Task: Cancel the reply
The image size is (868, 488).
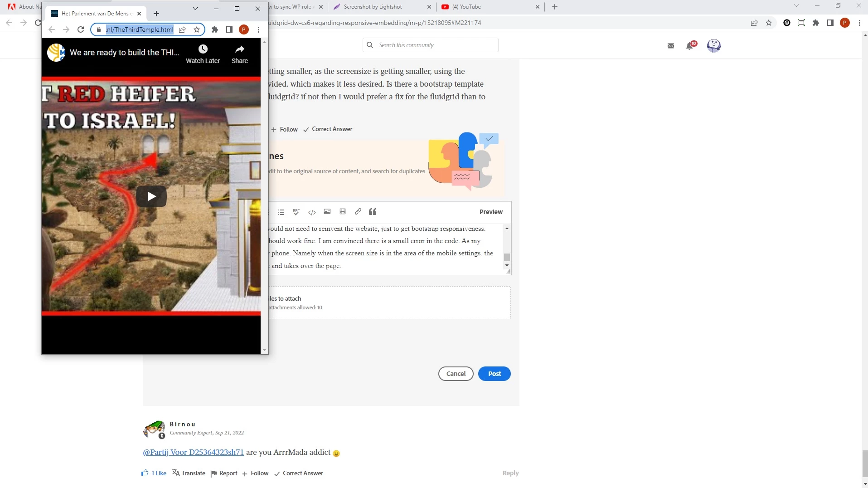Action: click(456, 374)
